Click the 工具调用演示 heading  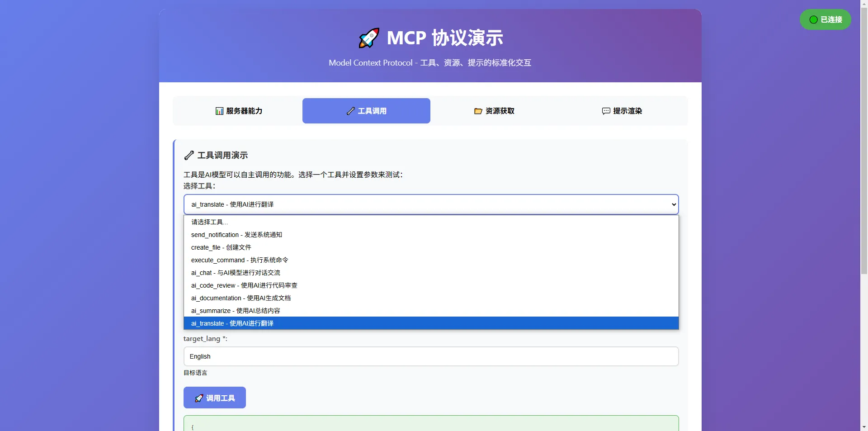click(x=222, y=156)
